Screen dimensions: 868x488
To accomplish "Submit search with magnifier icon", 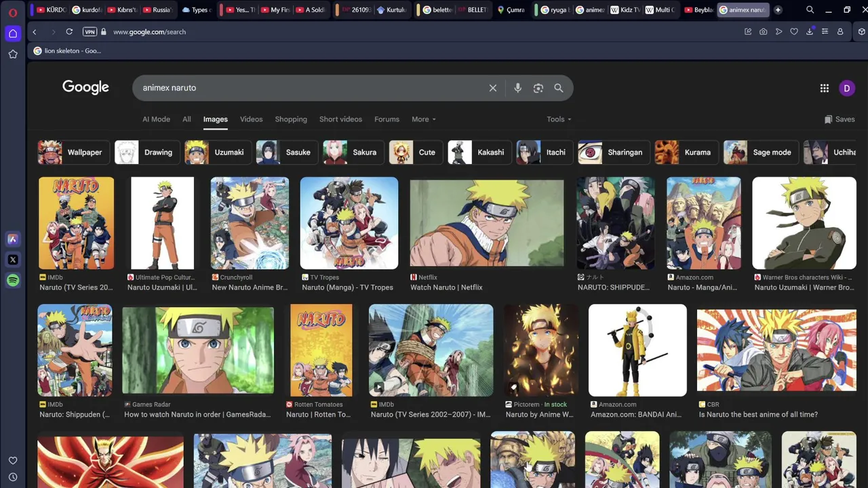I will tap(559, 88).
